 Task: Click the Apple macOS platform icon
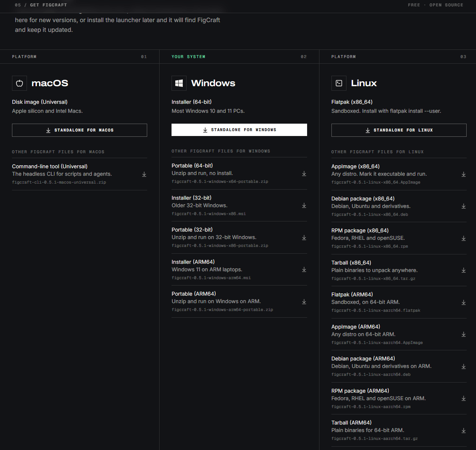coord(19,83)
